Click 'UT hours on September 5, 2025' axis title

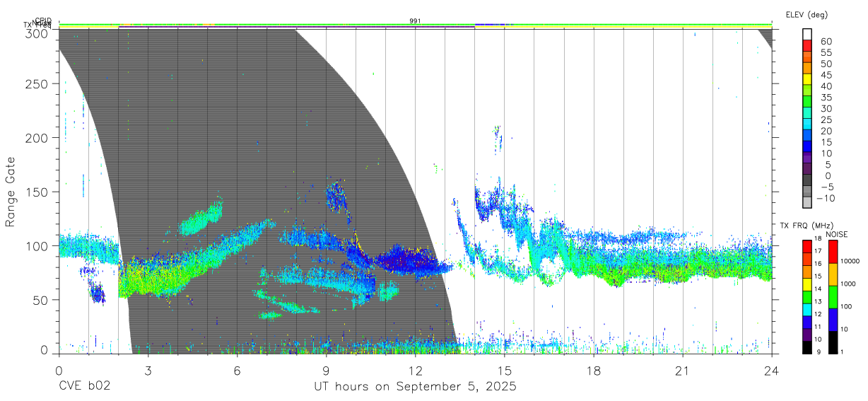tap(415, 387)
